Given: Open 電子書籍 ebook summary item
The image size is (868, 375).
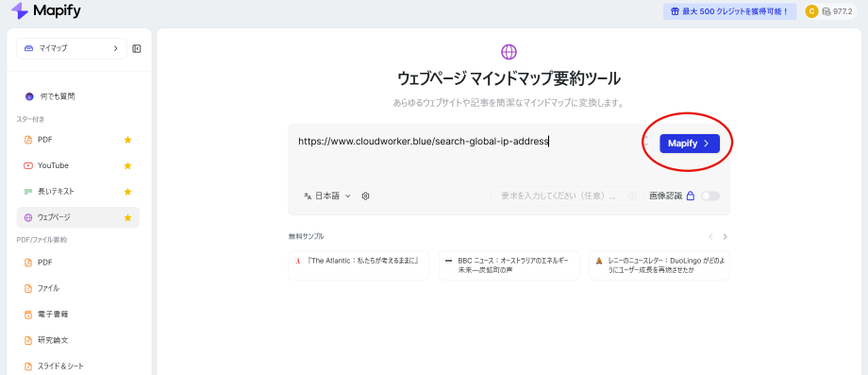Looking at the screenshot, I should pos(78,314).
